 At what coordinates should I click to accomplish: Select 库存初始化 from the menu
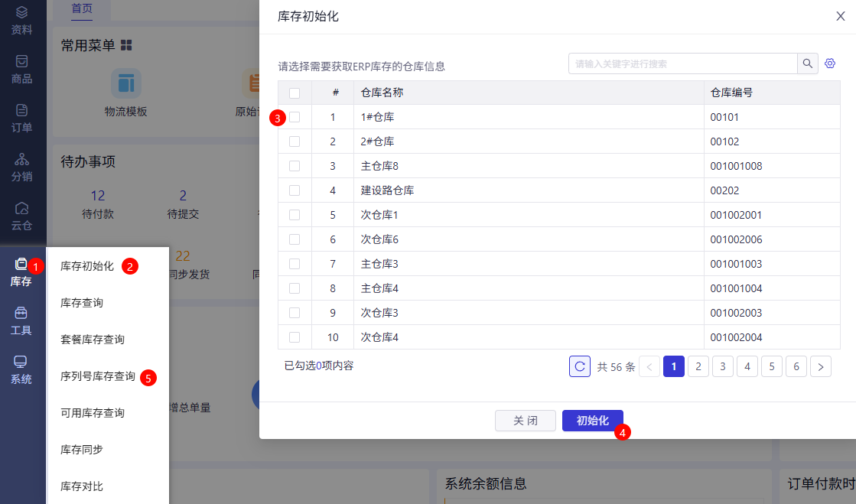[86, 266]
